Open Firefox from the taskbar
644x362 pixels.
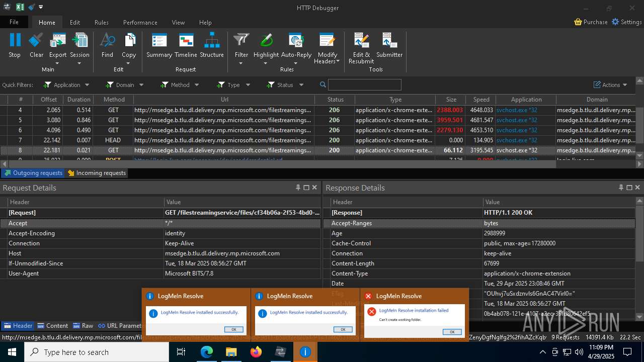click(256, 352)
